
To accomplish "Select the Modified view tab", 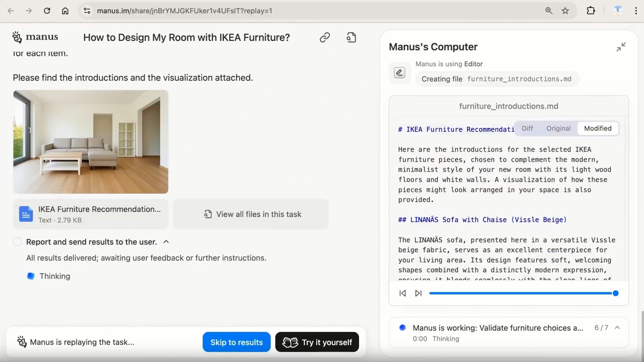I will [598, 128].
